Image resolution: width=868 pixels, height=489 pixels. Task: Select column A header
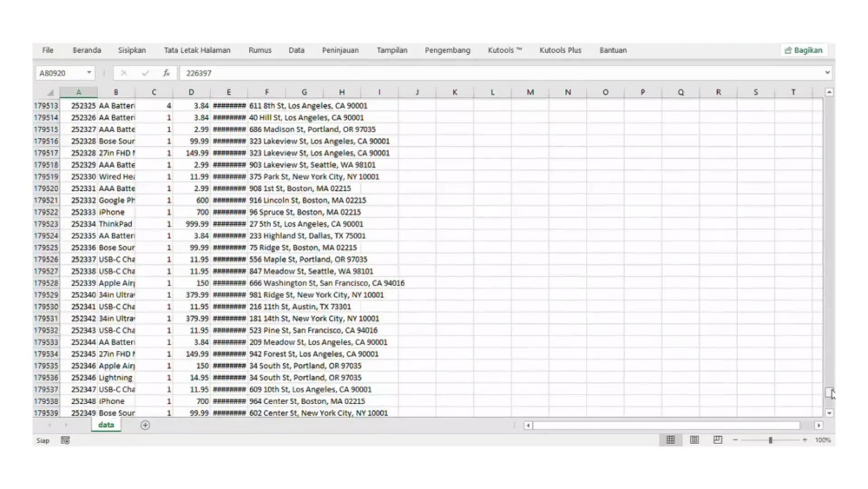tap(79, 92)
